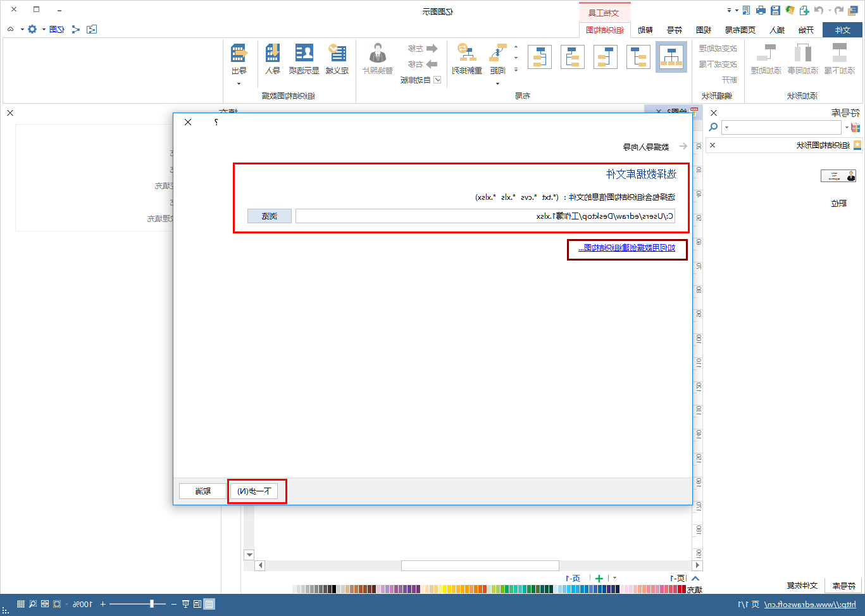Open page list dropdown next to add-page

[614, 578]
